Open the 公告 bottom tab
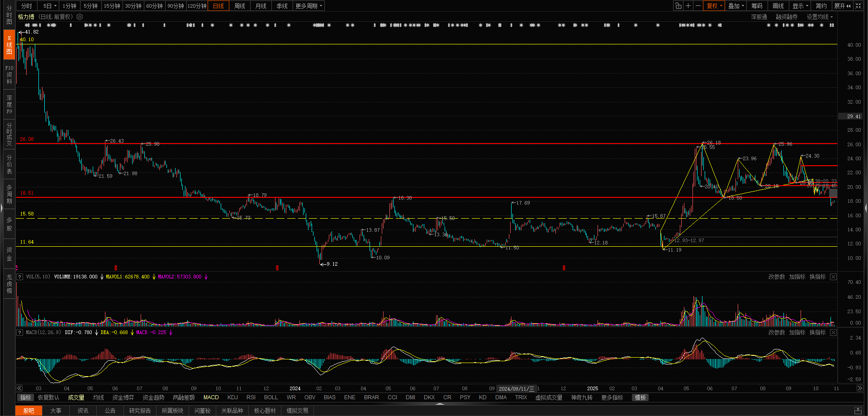 click(110, 411)
